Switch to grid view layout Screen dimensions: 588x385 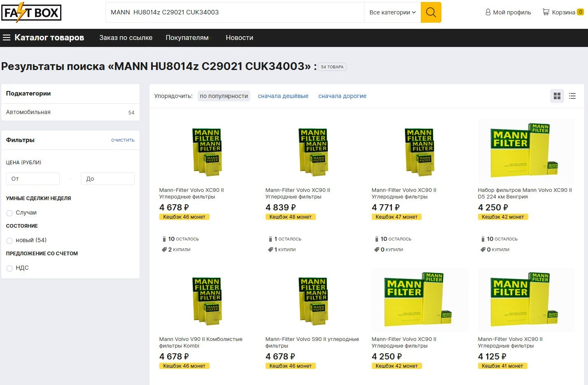[557, 96]
